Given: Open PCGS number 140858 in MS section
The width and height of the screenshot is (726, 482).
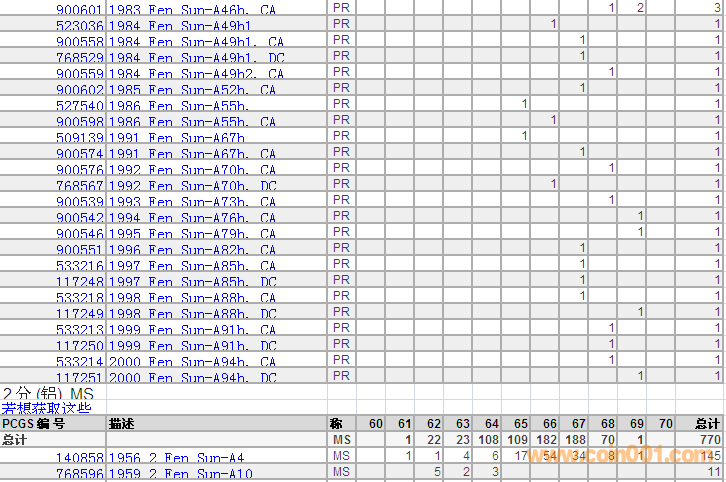Looking at the screenshot, I should pos(79,456).
